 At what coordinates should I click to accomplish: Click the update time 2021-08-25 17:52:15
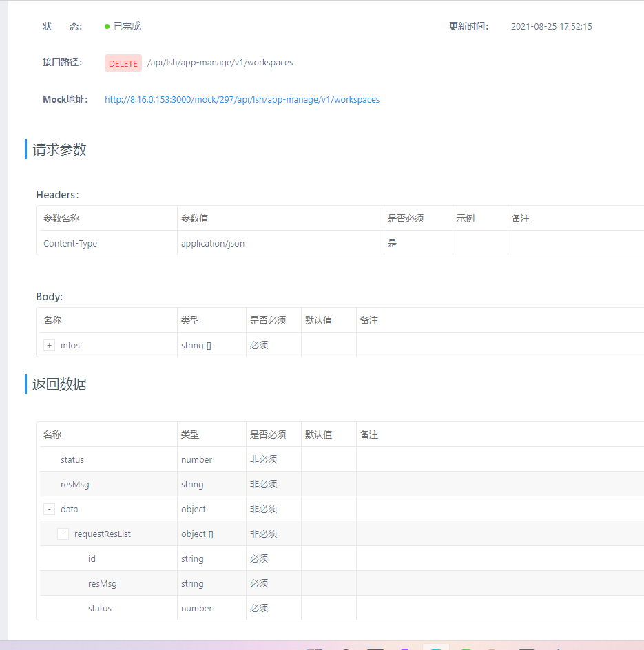pos(551,27)
